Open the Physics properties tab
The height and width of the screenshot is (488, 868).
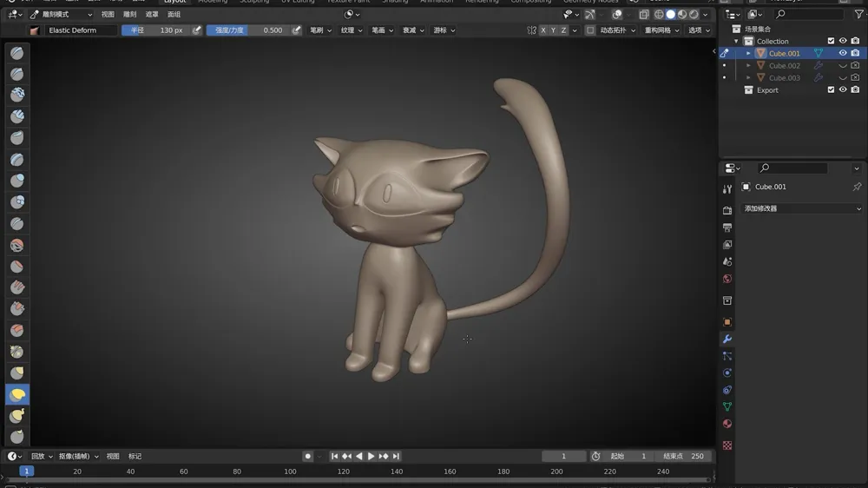click(x=727, y=373)
